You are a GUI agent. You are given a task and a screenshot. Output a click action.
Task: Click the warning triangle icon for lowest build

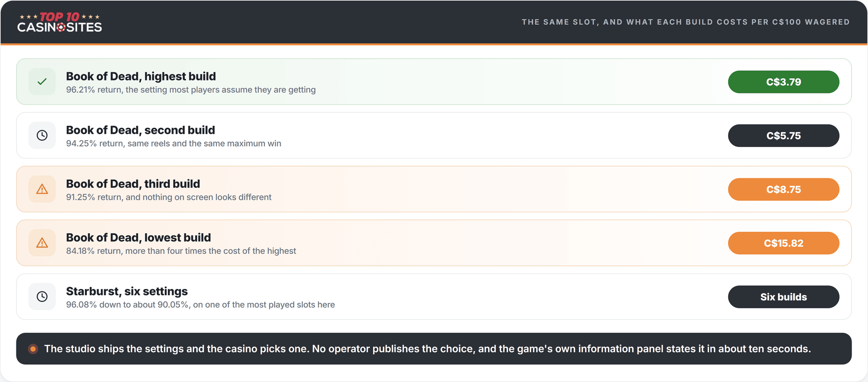tap(42, 243)
